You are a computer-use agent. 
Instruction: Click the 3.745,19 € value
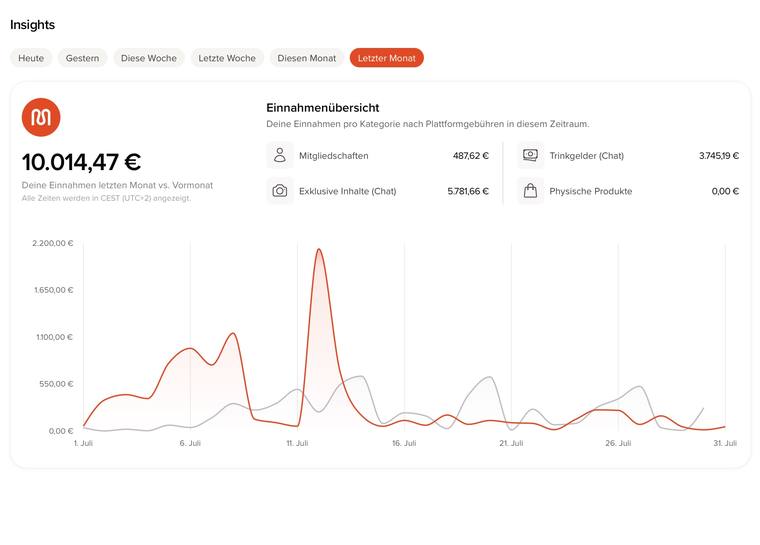(719, 156)
